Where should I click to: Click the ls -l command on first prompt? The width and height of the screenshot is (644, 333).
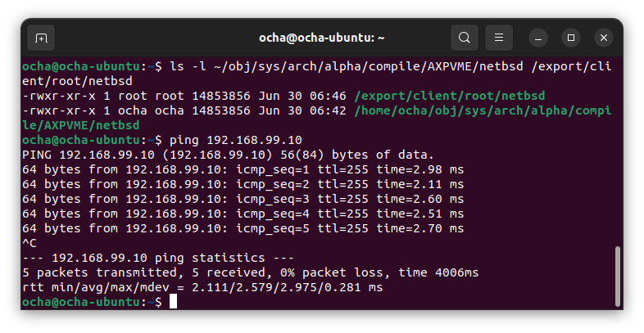pyautogui.click(x=188, y=66)
